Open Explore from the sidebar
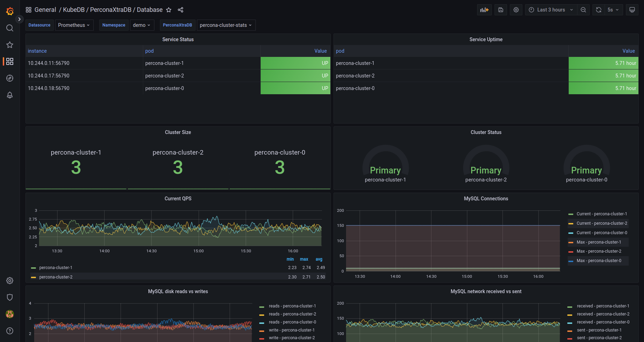Image resolution: width=644 pixels, height=342 pixels. [x=9, y=78]
